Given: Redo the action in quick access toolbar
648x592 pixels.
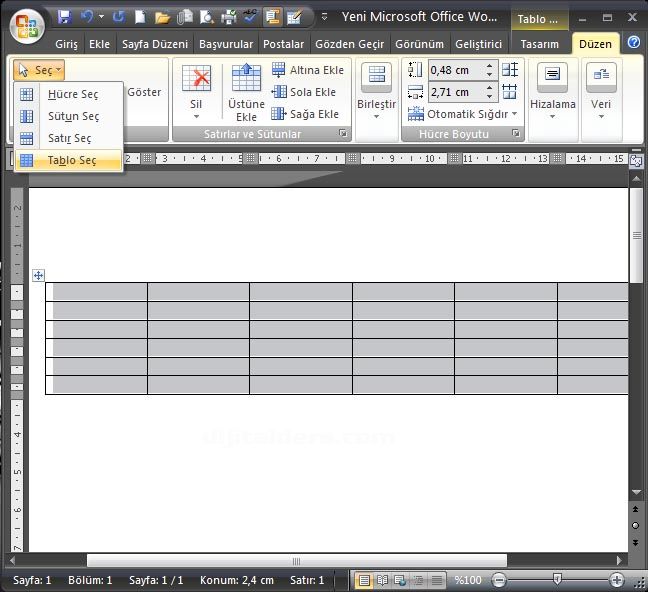Looking at the screenshot, I should coord(119,17).
